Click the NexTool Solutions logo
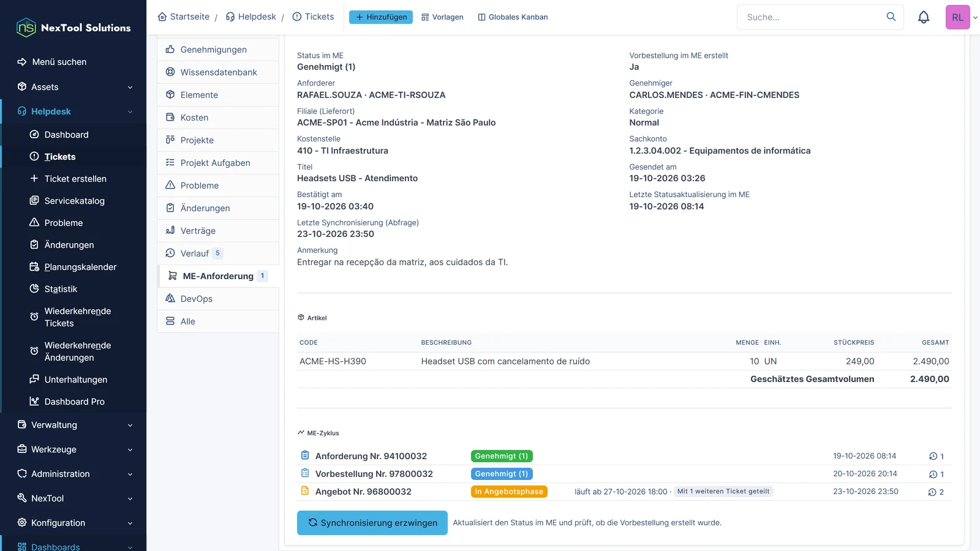Viewport: 980px width, 551px height. coord(73,28)
